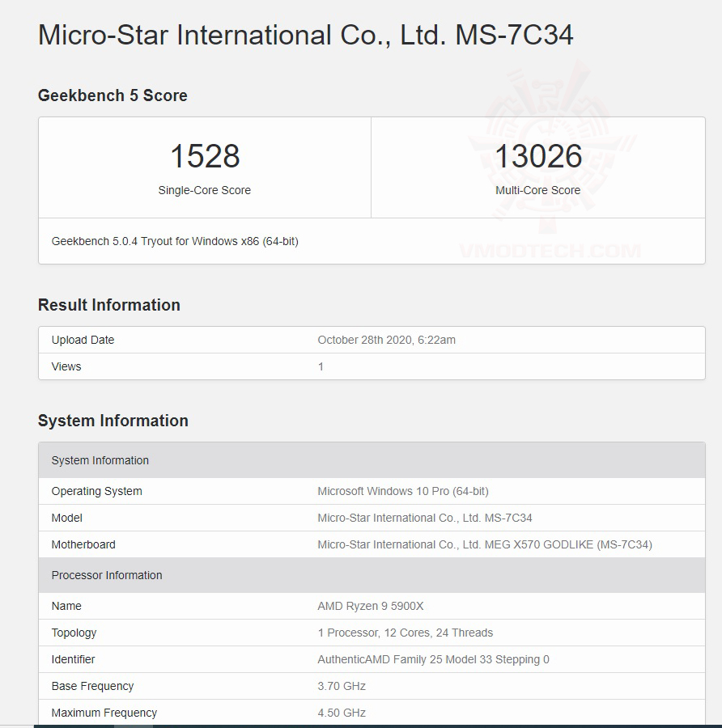Click the Model row value MS-7C34

coord(425,518)
